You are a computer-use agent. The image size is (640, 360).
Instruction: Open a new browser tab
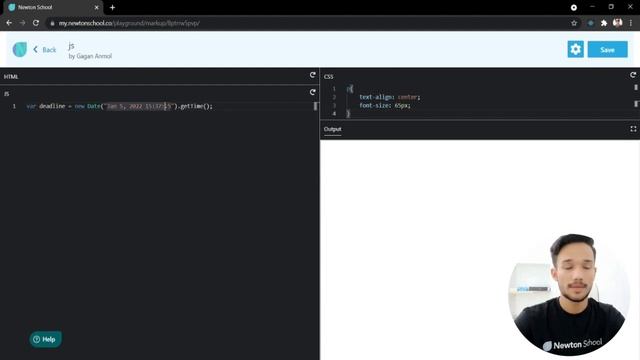click(112, 7)
